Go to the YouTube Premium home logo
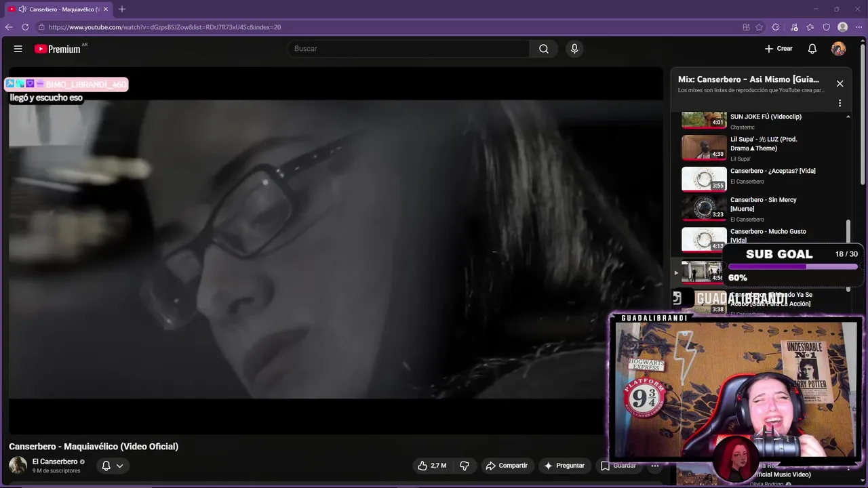 58,49
